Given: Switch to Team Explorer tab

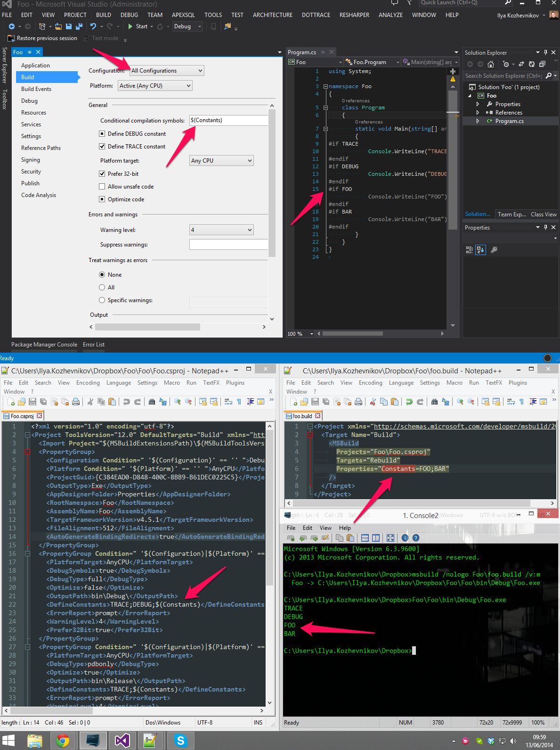Looking at the screenshot, I should (512, 214).
